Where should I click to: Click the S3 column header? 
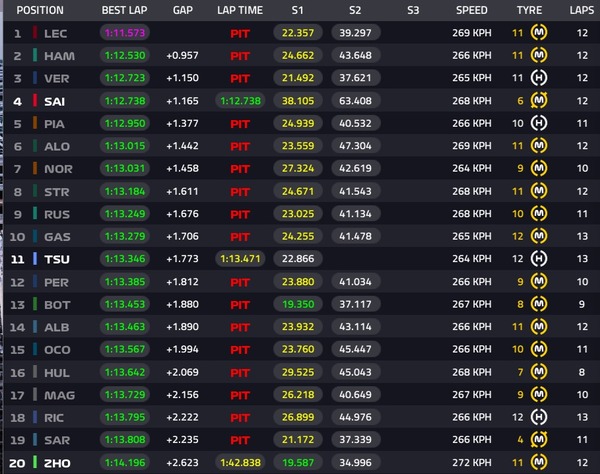point(413,10)
